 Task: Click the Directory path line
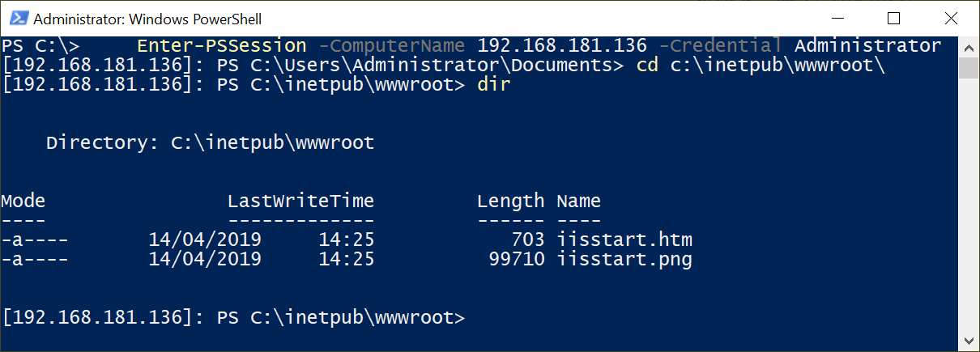click(211, 143)
